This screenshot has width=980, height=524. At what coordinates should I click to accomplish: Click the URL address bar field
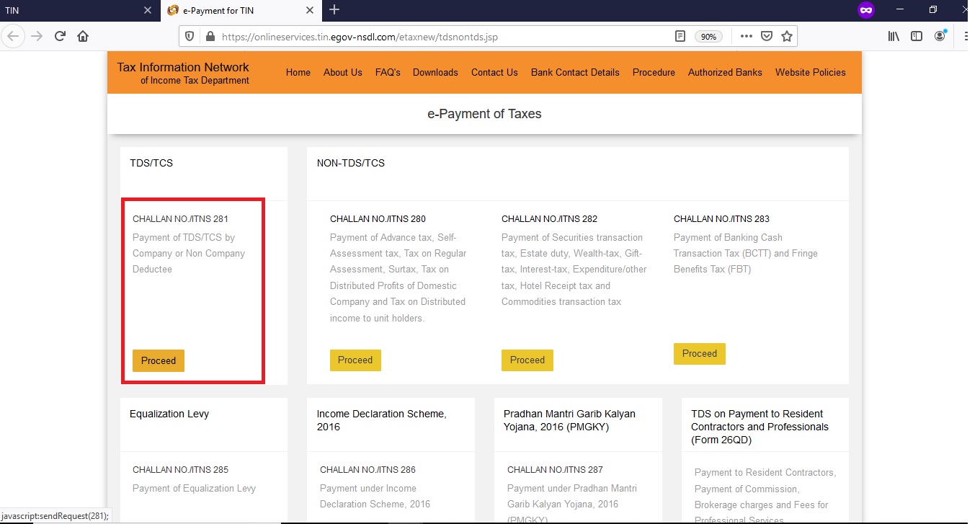(x=432, y=36)
